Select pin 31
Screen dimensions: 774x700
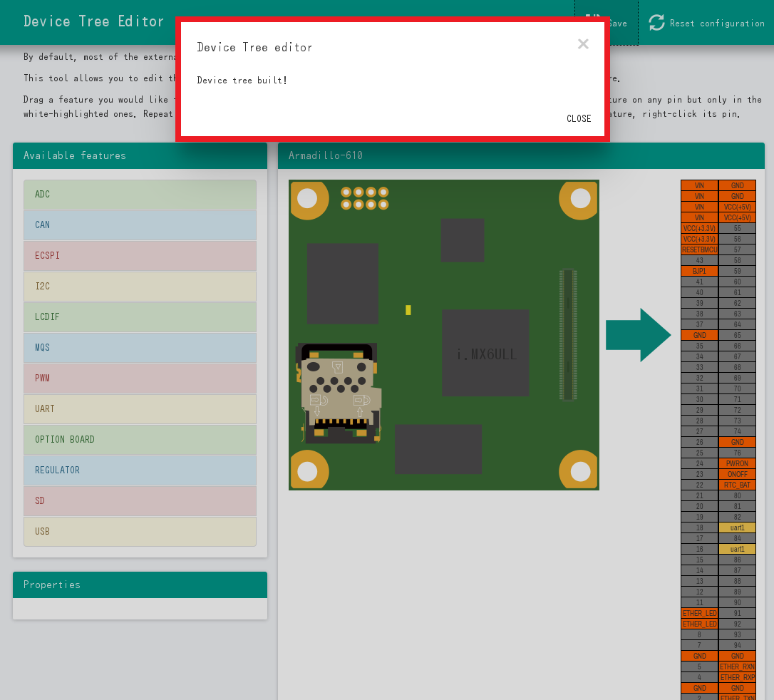click(699, 389)
